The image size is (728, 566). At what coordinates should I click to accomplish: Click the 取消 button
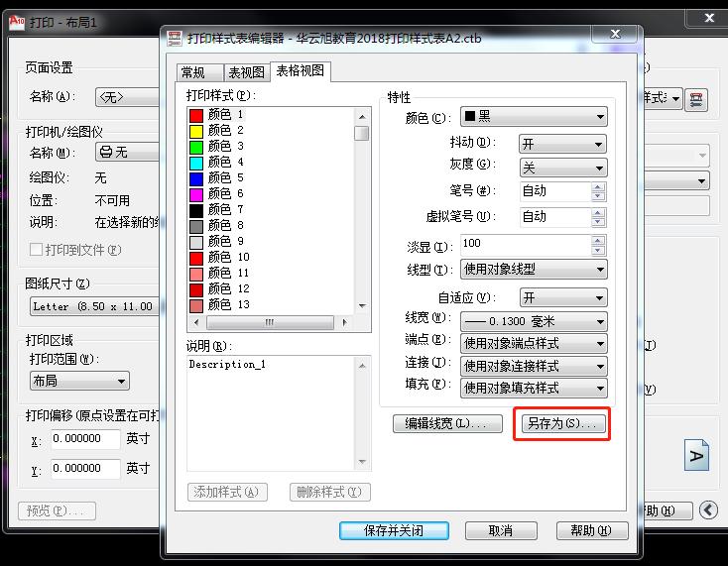tap(501, 530)
